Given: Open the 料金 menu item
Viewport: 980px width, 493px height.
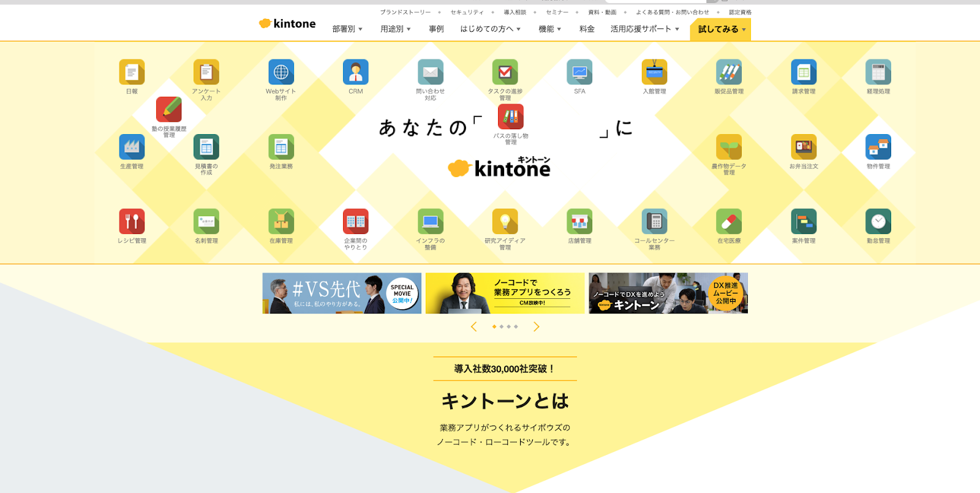Looking at the screenshot, I should (x=587, y=29).
